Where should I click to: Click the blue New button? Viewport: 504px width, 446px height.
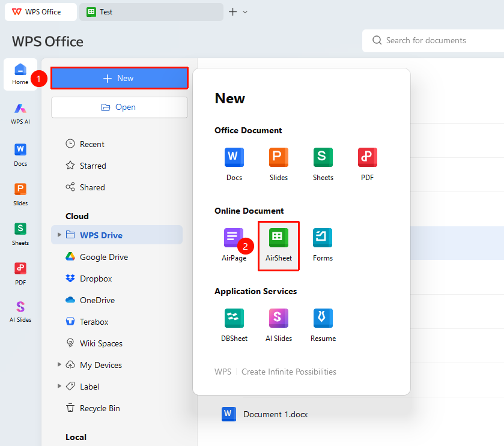click(x=120, y=78)
